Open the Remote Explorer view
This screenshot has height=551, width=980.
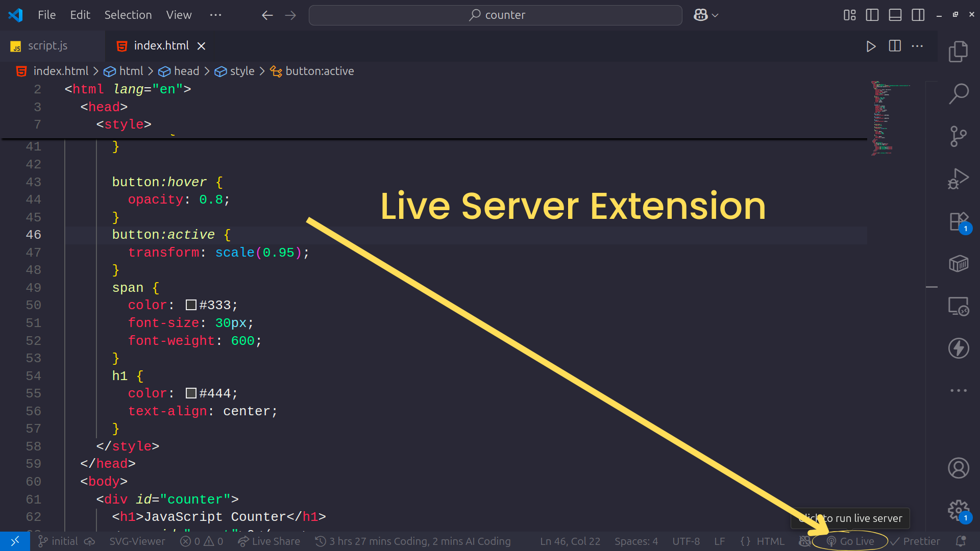tap(958, 307)
